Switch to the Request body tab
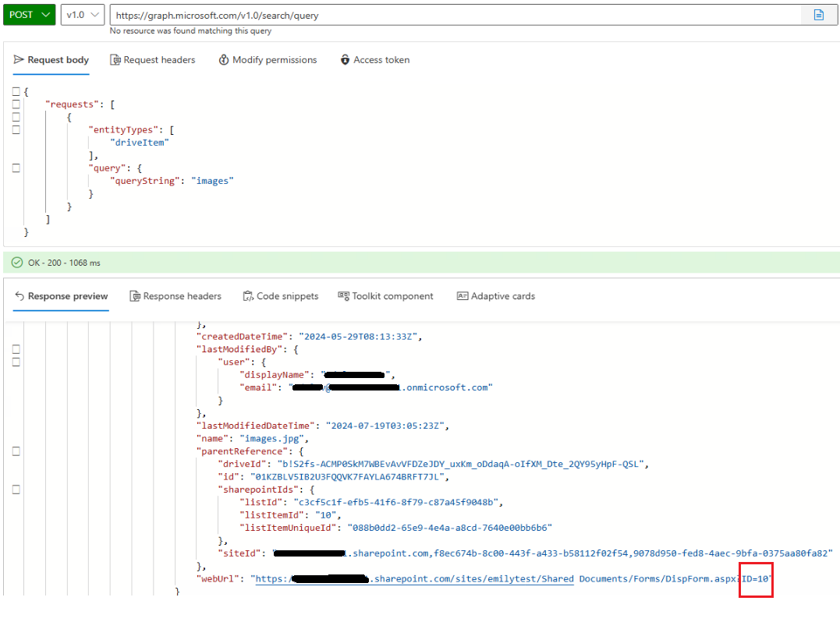The height and width of the screenshot is (622, 840). [x=51, y=59]
